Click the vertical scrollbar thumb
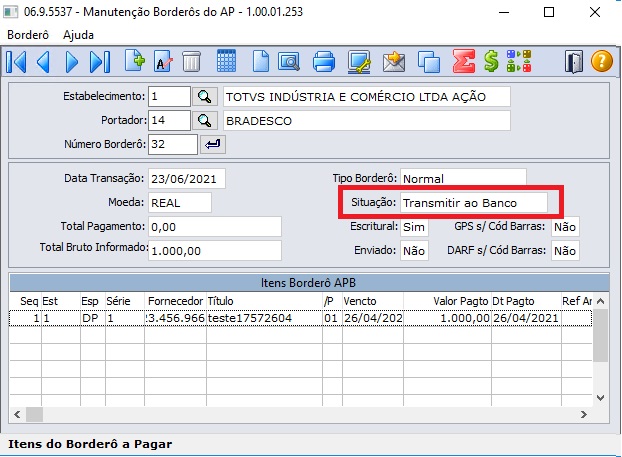Screen dimensions: 622x457 click(x=601, y=335)
